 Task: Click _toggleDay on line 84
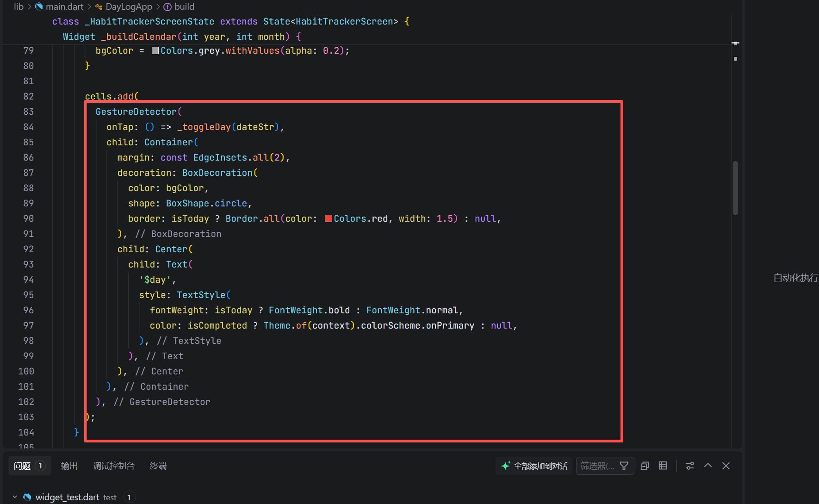[204, 127]
